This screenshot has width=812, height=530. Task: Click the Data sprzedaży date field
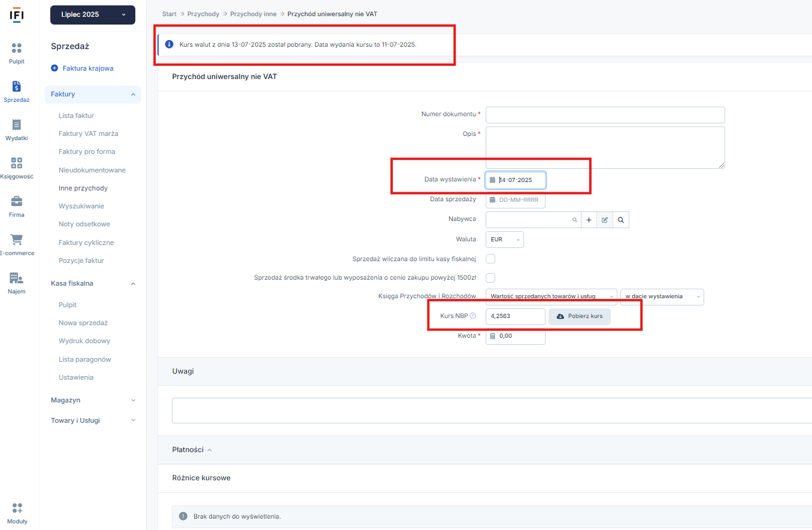[x=516, y=199]
